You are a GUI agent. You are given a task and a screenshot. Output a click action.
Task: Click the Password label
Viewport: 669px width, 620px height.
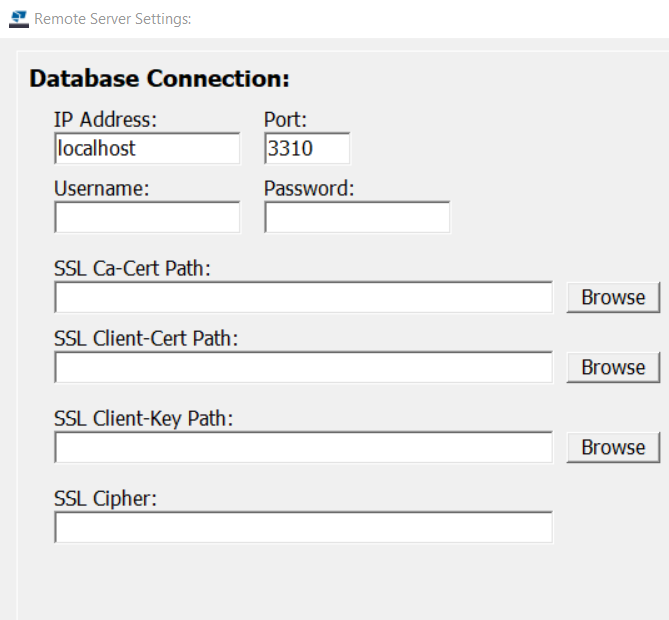coord(309,188)
